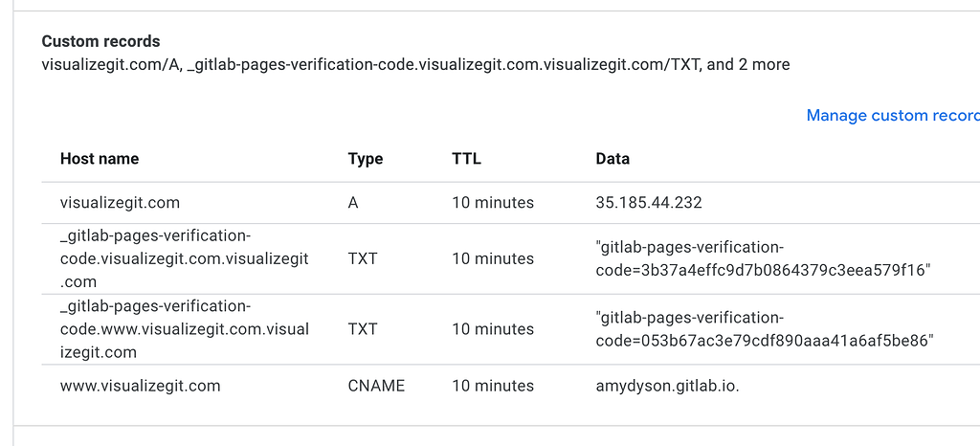This screenshot has height=446, width=980.
Task: Click the verification code starting with 053b67
Action: tap(765, 341)
